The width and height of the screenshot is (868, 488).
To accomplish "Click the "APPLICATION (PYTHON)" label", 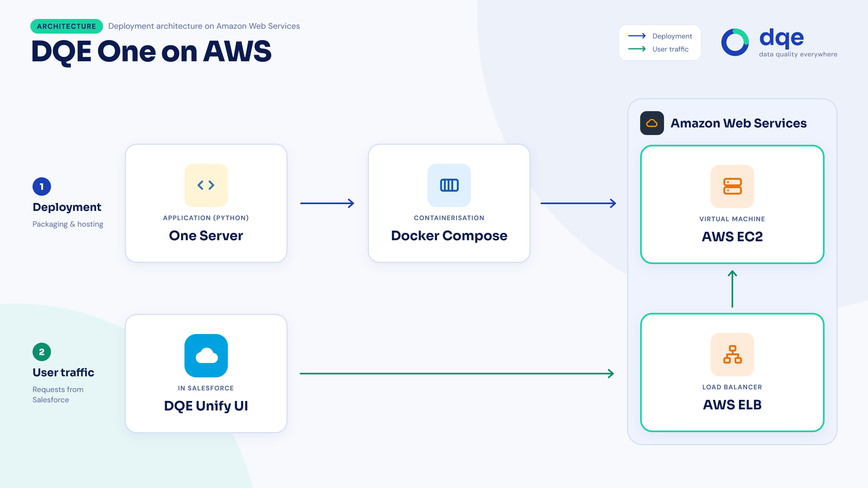I will click(x=206, y=218).
